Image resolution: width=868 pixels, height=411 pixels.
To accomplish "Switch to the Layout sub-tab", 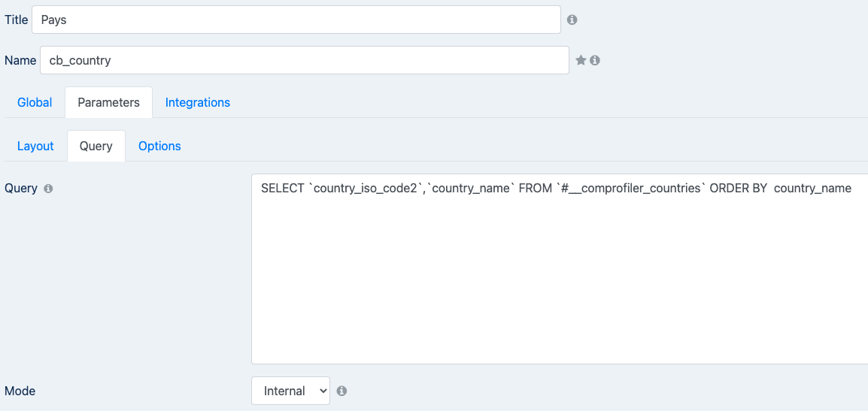I will pyautogui.click(x=35, y=146).
